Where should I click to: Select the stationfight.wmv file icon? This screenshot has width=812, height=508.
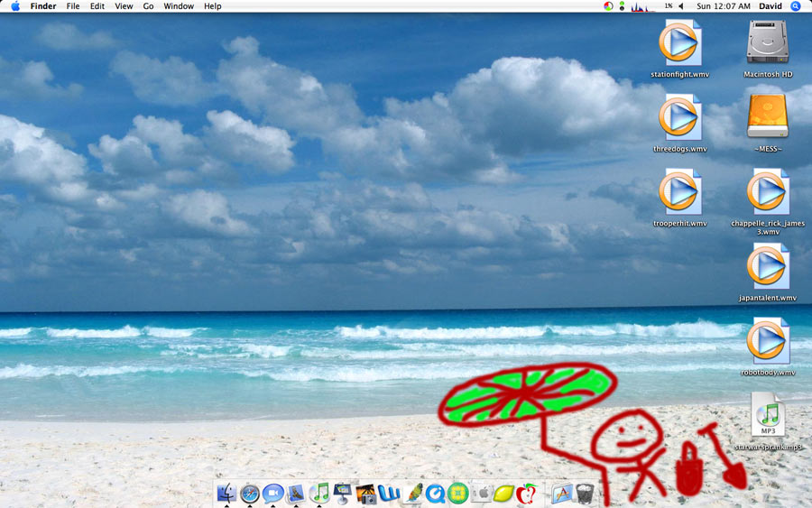[x=680, y=42]
